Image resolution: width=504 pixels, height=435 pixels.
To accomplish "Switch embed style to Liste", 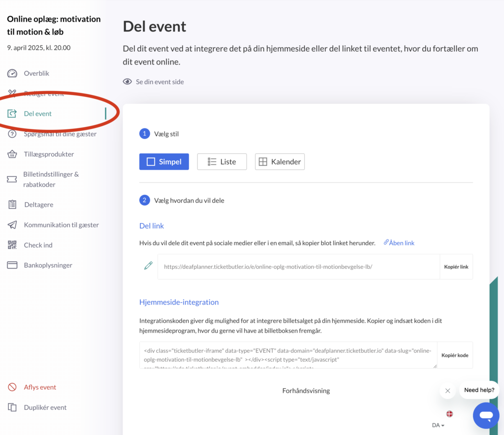I will (x=222, y=162).
